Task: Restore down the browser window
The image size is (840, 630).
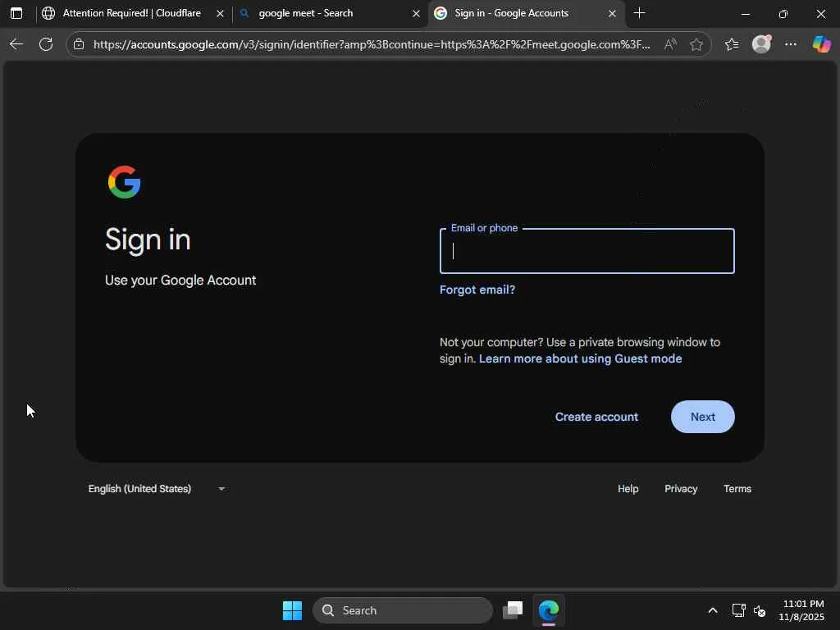Action: [783, 14]
